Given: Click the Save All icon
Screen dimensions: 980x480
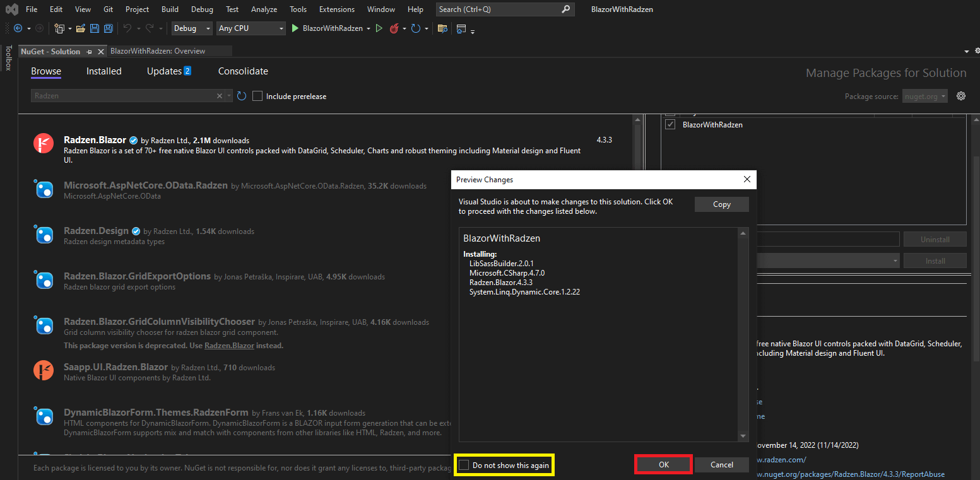Looking at the screenshot, I should pyautogui.click(x=108, y=28).
